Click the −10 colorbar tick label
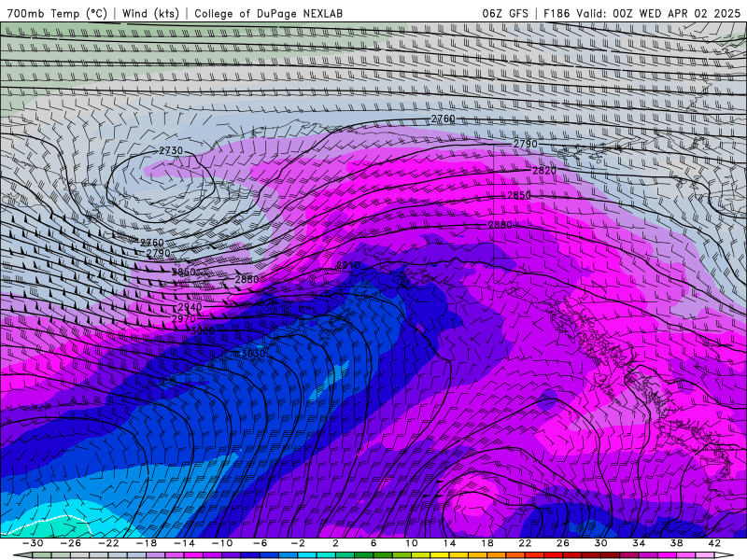The height and width of the screenshot is (560, 747). 222,543
